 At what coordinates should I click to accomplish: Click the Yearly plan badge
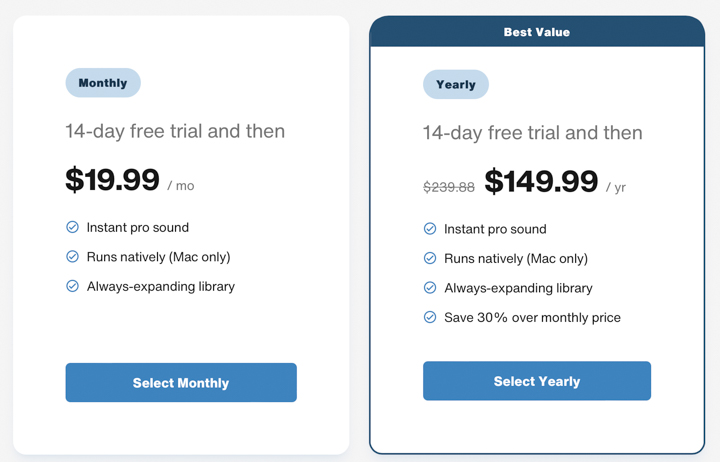456,85
